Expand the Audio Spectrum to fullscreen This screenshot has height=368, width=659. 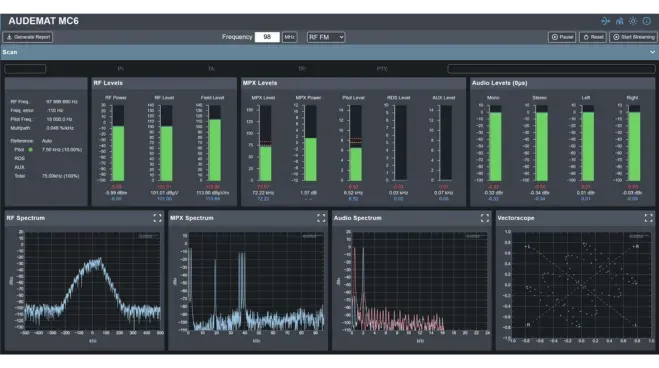(485, 218)
